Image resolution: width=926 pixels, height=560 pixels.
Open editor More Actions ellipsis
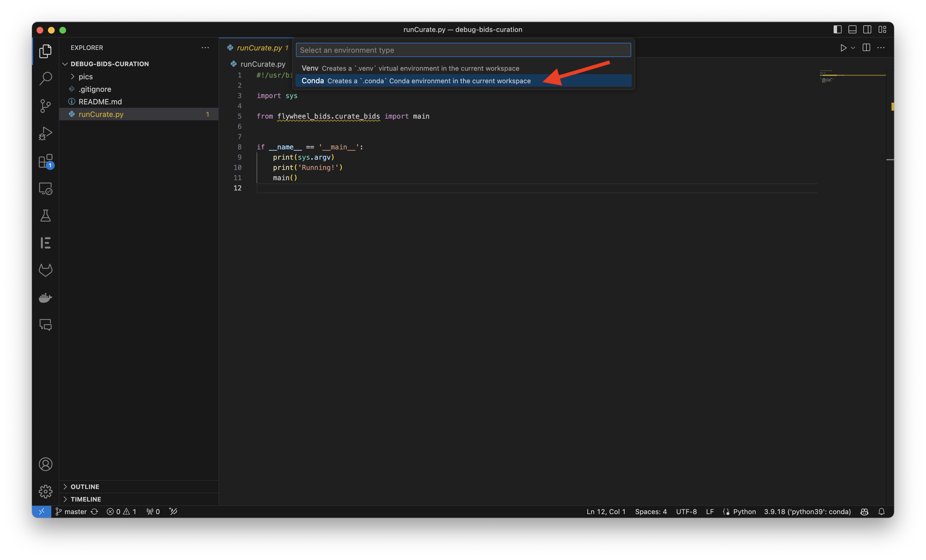point(881,48)
